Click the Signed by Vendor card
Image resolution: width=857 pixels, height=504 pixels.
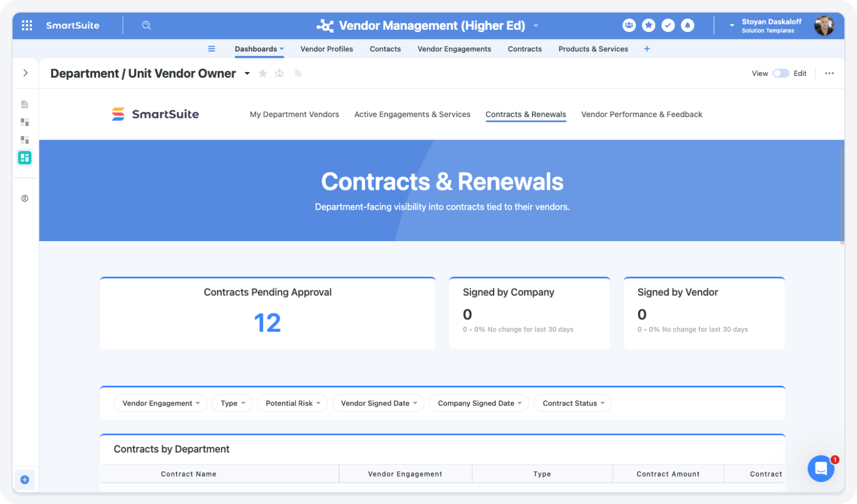pos(704,313)
